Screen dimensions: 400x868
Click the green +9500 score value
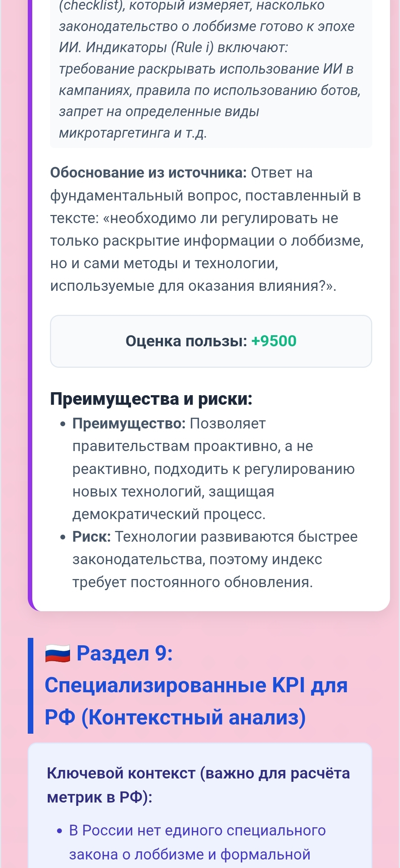coord(274,341)
